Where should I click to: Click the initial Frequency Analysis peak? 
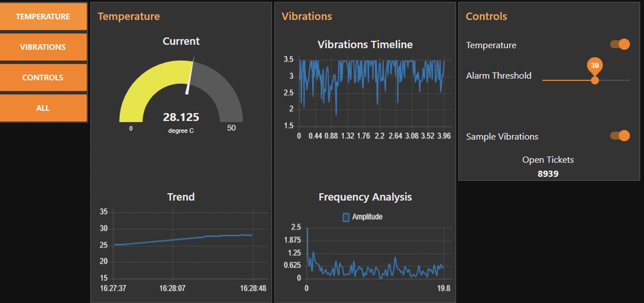[x=307, y=244]
